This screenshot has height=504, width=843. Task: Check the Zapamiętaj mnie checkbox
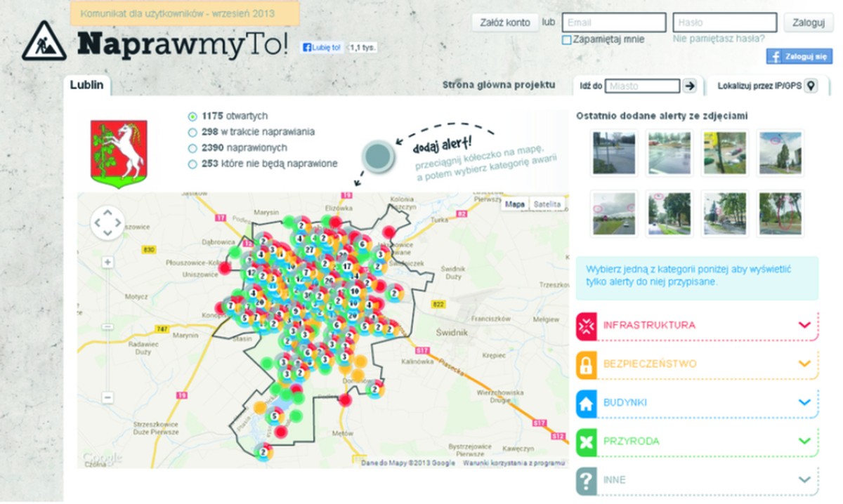coord(567,40)
